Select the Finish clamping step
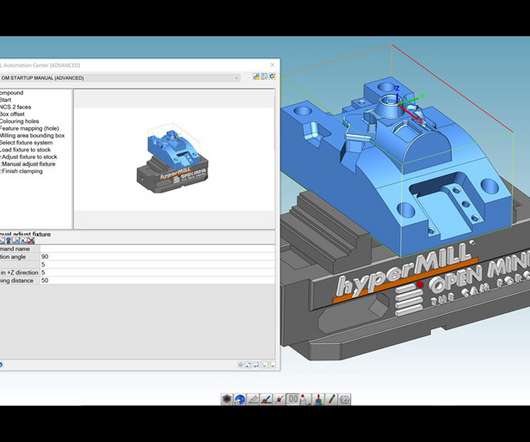The height and width of the screenshot is (442, 530). pyautogui.click(x=21, y=171)
